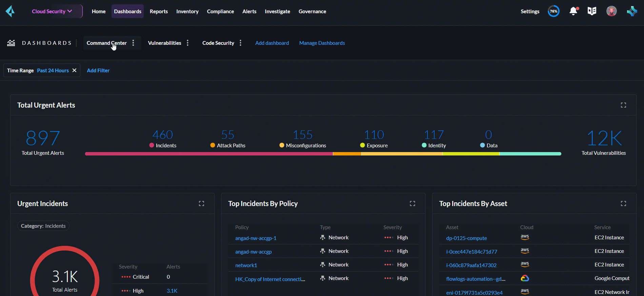Screen dimensions: 644x296
Task: Click the 12K Total Vulnerabilities figure
Action: (604, 138)
